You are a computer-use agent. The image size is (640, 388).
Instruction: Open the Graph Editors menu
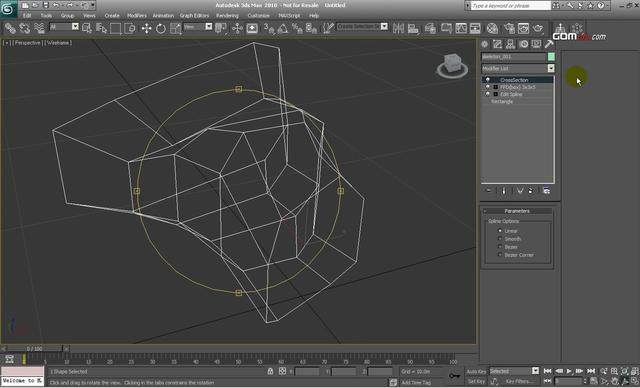(x=194, y=16)
